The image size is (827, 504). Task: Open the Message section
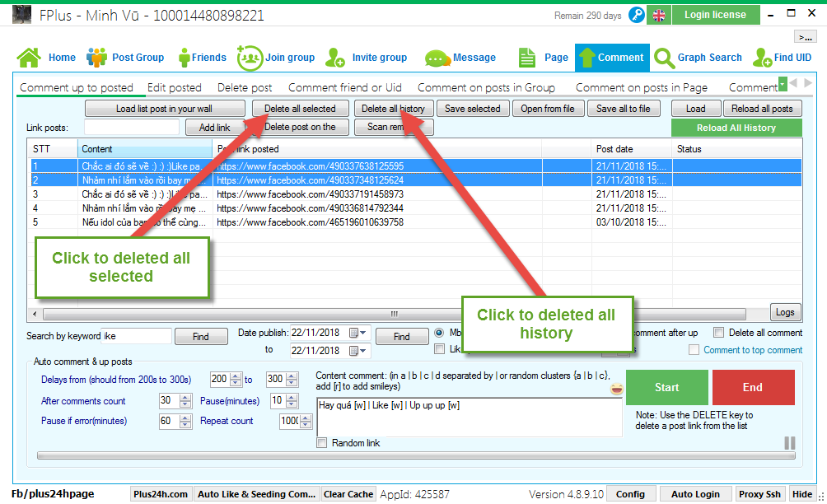coord(460,58)
